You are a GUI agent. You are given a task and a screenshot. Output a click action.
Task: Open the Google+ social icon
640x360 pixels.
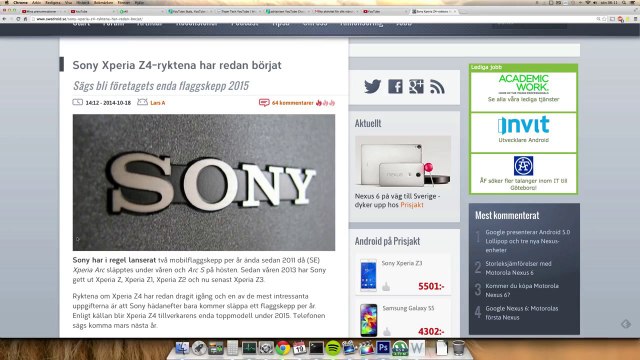click(x=416, y=87)
